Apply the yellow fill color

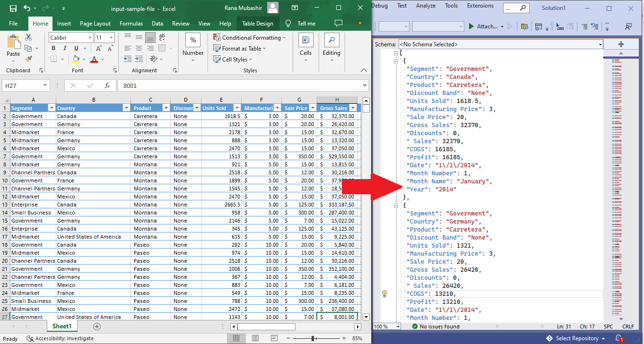76,59
